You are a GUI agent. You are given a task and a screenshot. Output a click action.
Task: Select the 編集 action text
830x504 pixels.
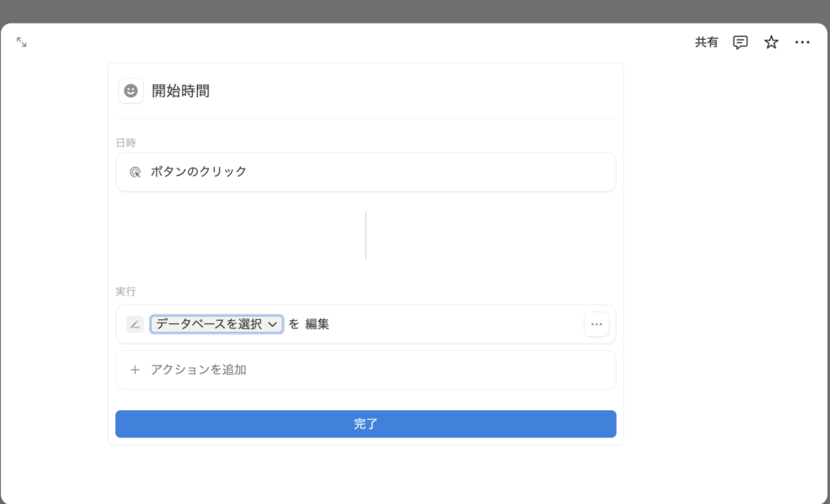pos(317,324)
